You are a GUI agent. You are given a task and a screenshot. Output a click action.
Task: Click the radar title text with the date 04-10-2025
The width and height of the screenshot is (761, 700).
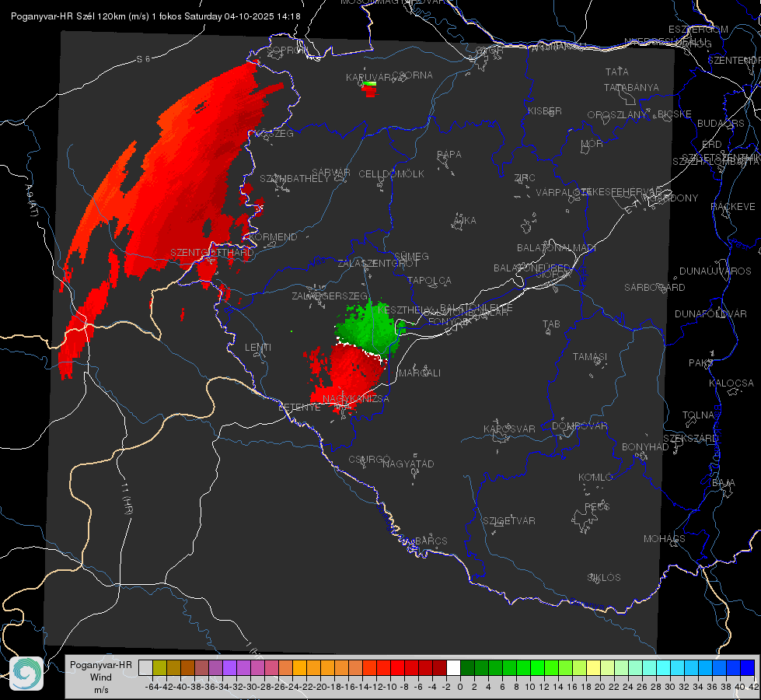click(155, 16)
